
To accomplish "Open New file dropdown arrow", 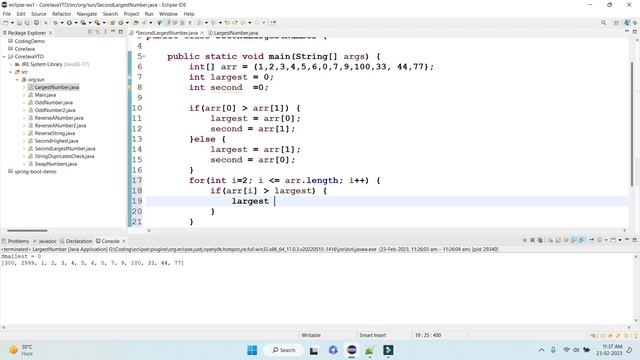I will click(12, 23).
